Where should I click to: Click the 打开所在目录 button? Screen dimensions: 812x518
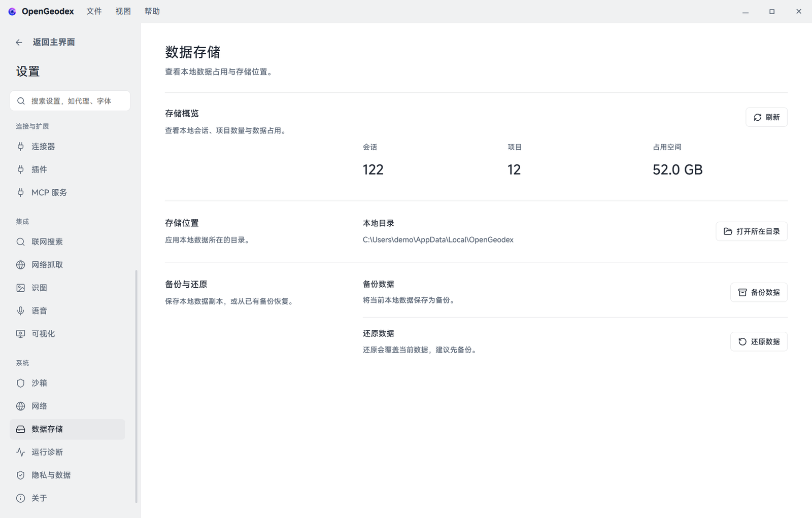(752, 231)
